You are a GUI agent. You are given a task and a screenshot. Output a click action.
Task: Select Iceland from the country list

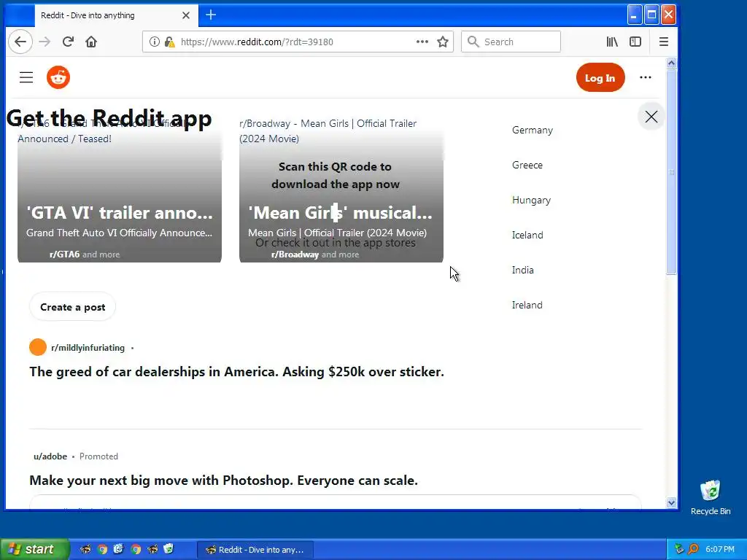tap(527, 236)
